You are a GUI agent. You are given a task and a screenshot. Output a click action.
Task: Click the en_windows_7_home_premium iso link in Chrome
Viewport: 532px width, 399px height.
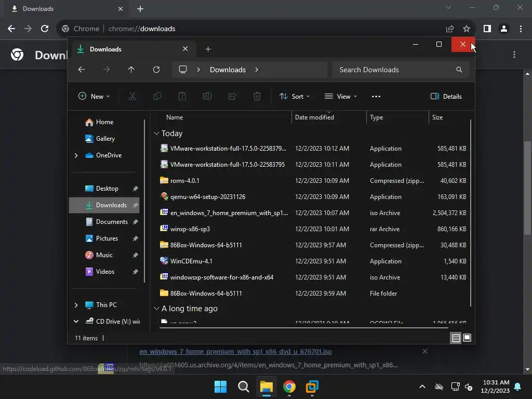(x=235, y=352)
